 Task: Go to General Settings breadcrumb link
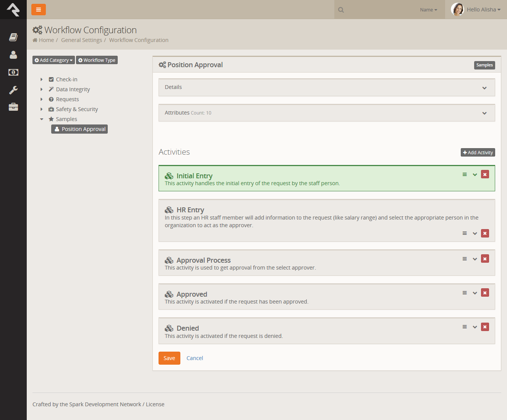click(x=81, y=40)
